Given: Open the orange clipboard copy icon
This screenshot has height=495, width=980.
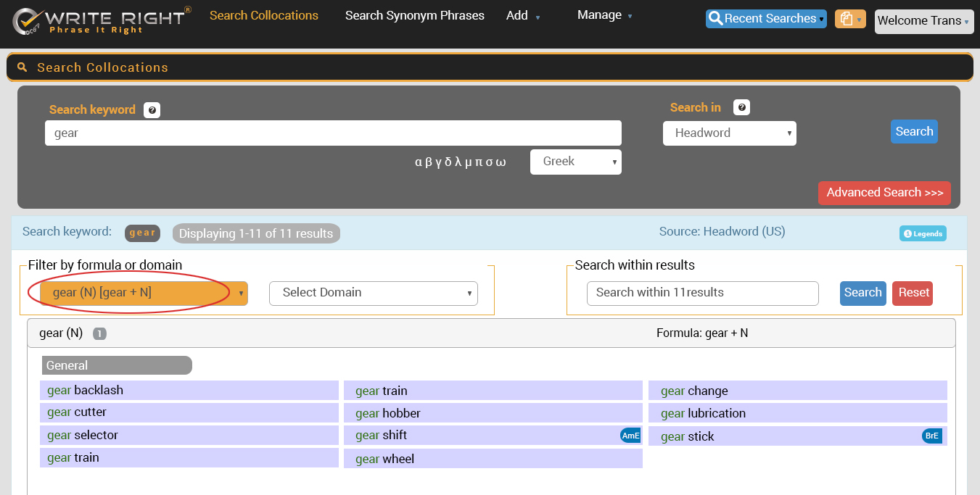Looking at the screenshot, I should tap(849, 20).
